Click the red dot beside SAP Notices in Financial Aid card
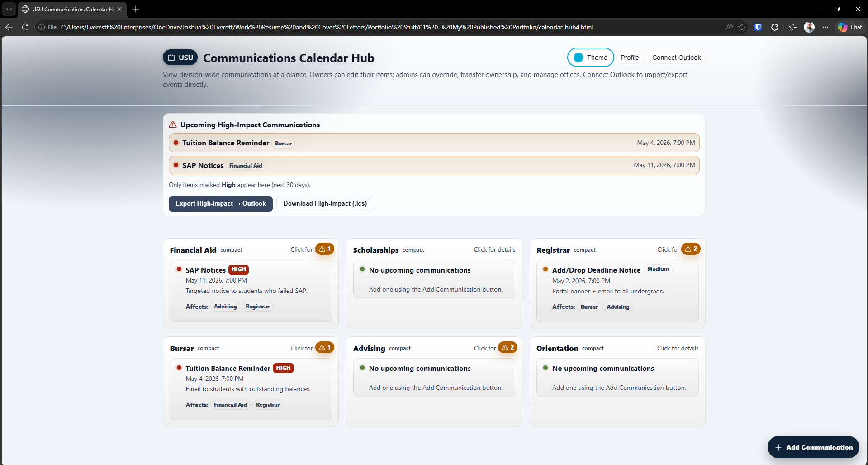This screenshot has height=465, width=868. (x=179, y=269)
